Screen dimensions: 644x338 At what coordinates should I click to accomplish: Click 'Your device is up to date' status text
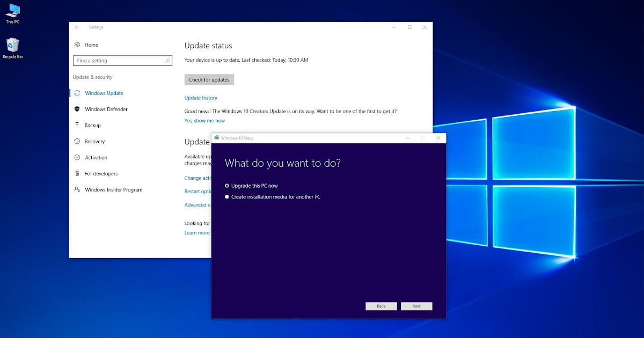(x=246, y=60)
